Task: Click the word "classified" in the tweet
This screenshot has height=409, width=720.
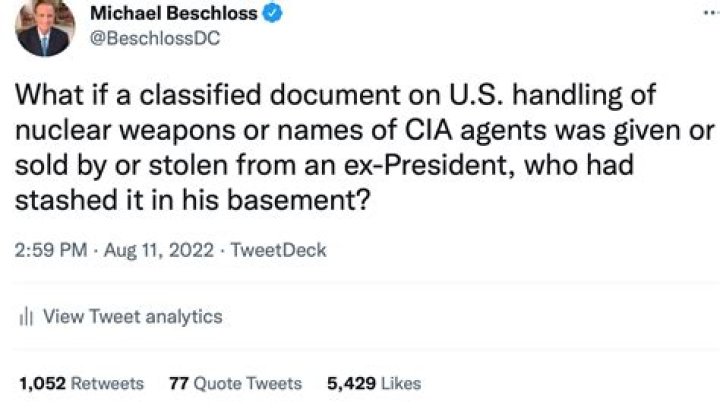Action: click(200, 95)
